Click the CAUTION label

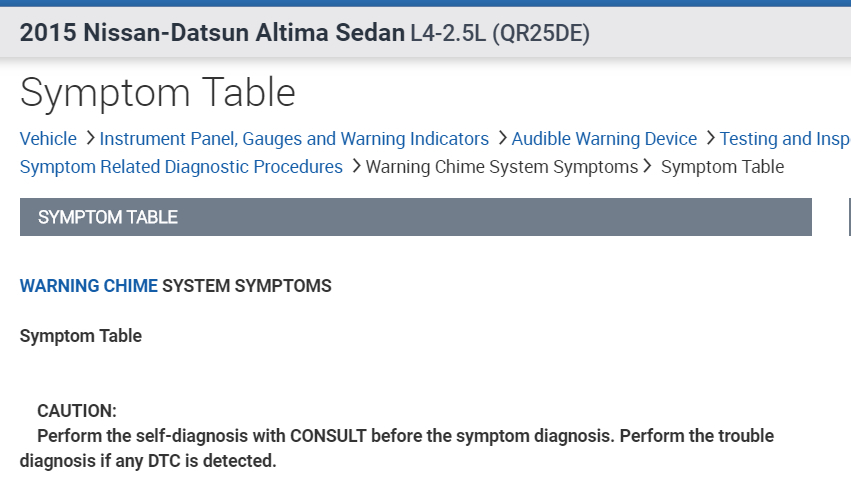coord(77,411)
